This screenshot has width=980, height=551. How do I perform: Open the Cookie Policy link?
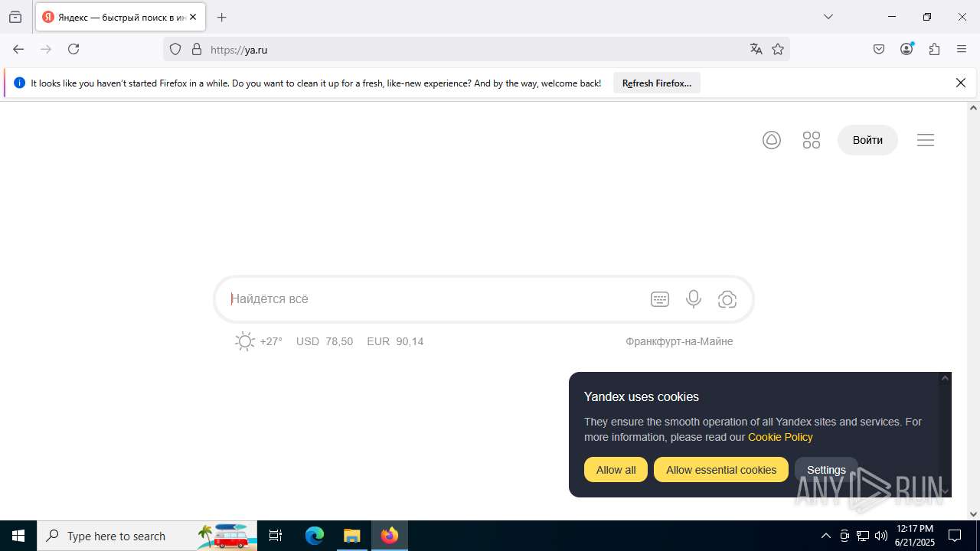(x=780, y=437)
